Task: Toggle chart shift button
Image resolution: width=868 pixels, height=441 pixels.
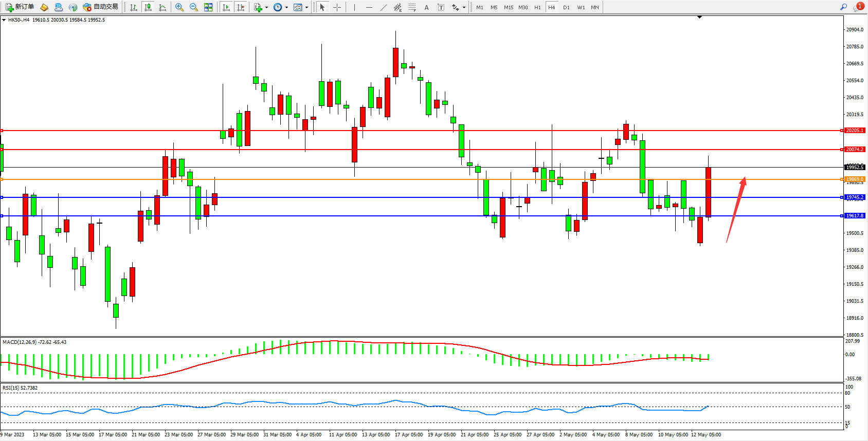Action: point(241,7)
